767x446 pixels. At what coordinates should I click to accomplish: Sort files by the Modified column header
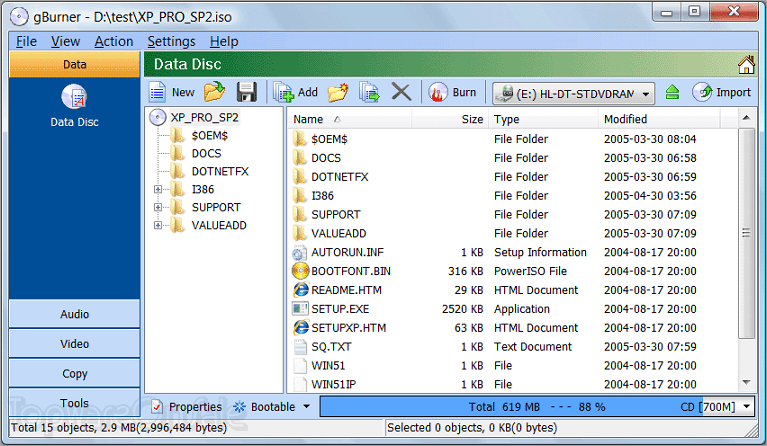[x=659, y=119]
